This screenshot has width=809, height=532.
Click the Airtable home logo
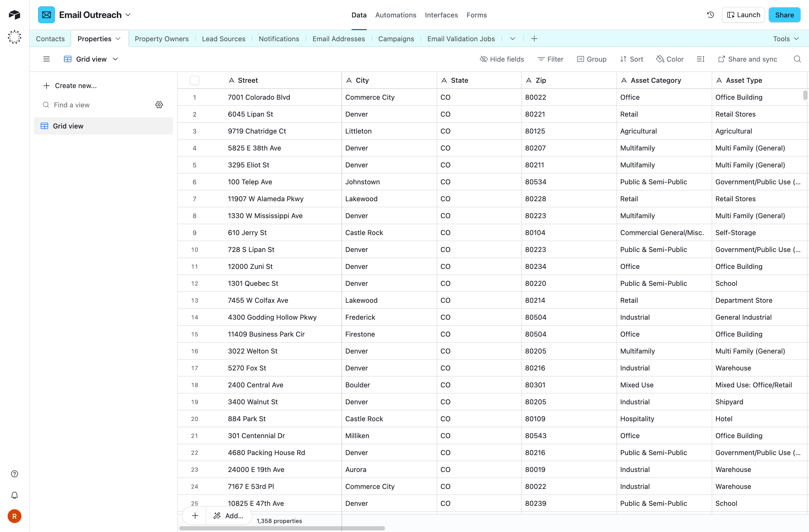[14, 15]
